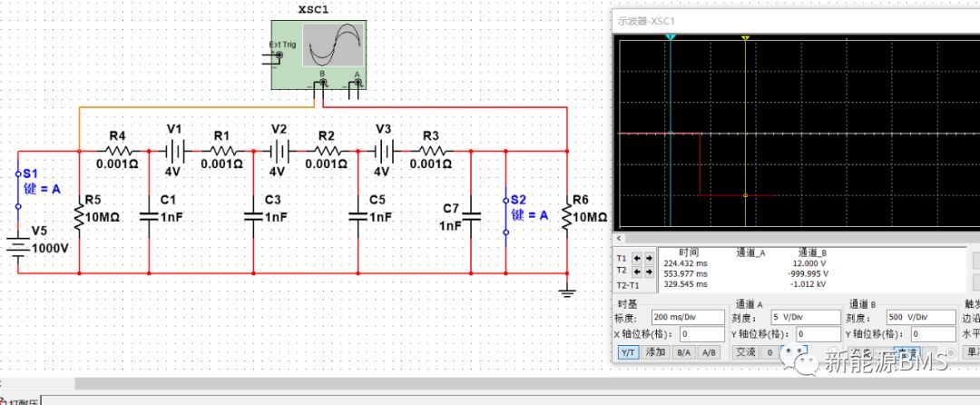980x405 pixels.
Task: Select resistor R4 symbol
Action: tap(118, 152)
